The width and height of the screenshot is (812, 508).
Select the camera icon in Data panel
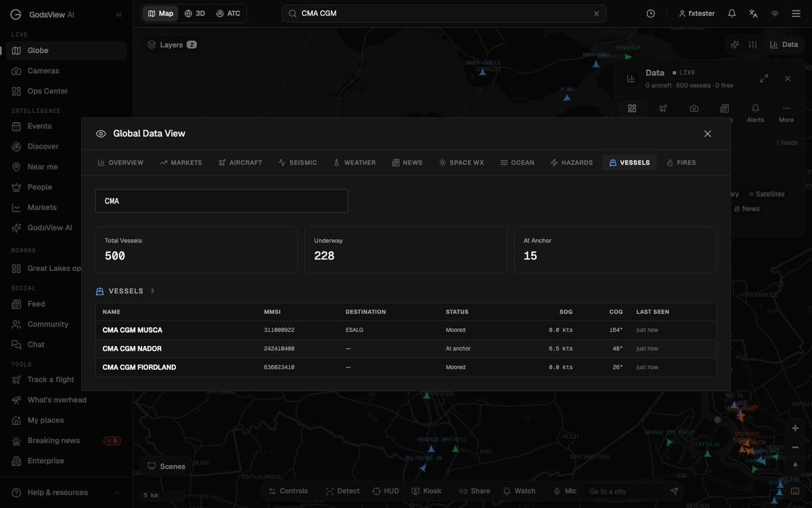pos(694,108)
